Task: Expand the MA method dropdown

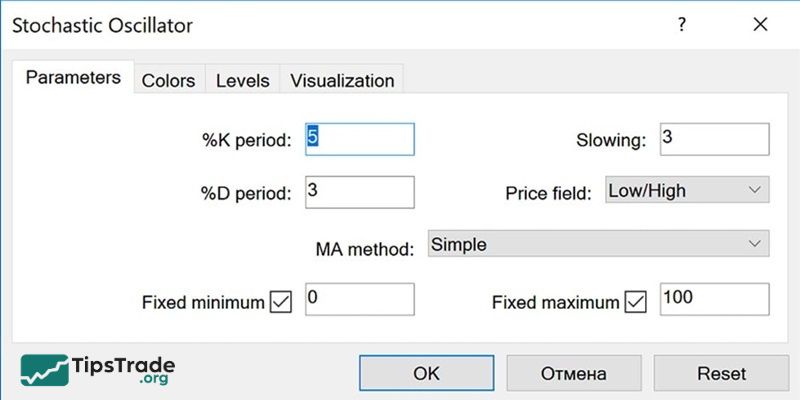Action: (598, 244)
